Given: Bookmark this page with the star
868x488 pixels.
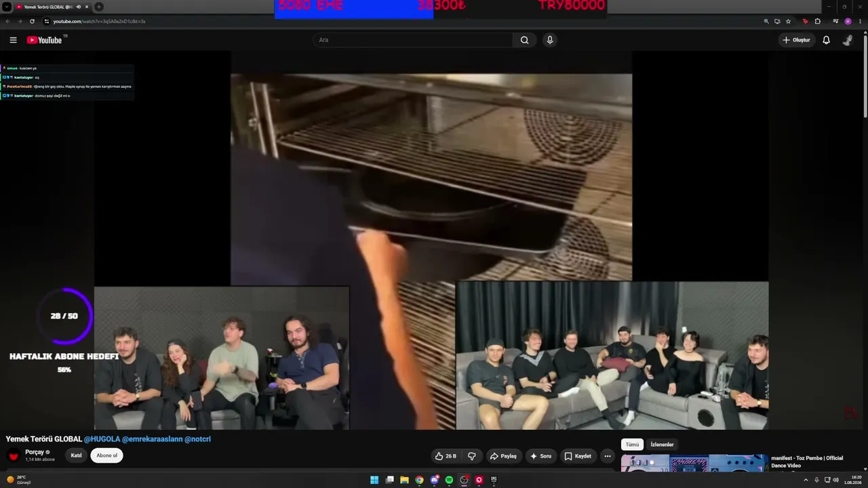Looking at the screenshot, I should coord(788,21).
